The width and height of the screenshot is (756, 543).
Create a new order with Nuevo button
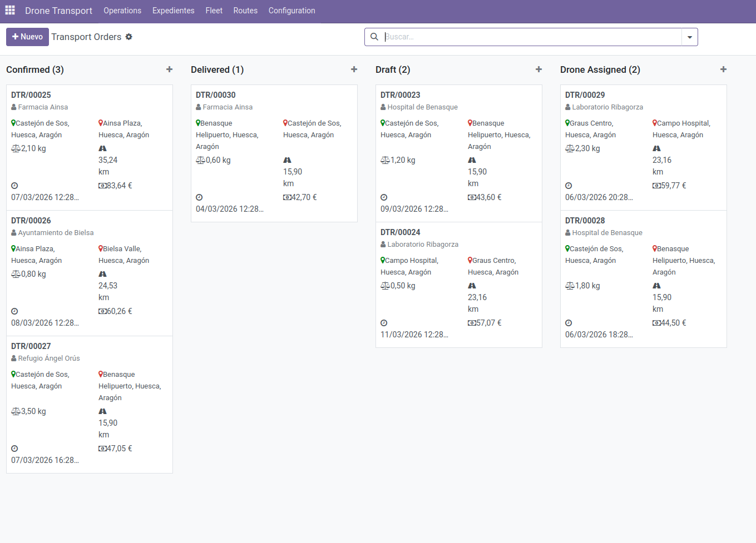(x=27, y=37)
